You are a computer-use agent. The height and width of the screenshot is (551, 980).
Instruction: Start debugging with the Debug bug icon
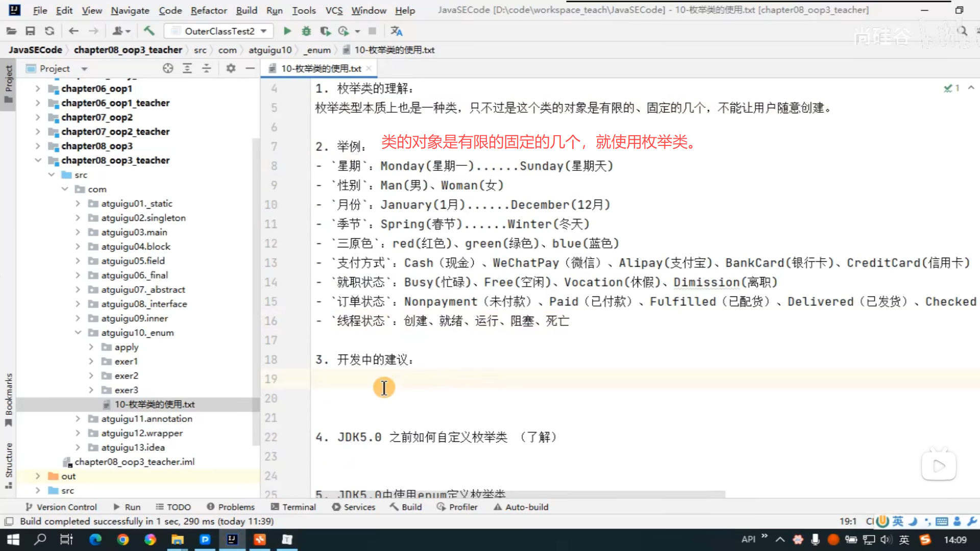click(306, 31)
